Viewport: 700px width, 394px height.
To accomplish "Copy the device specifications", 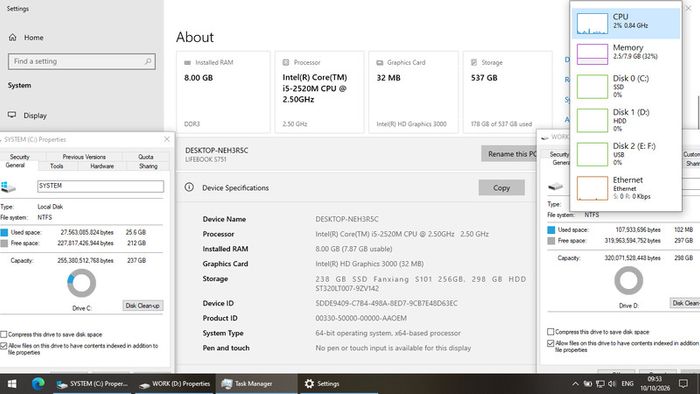I will 501,188.
